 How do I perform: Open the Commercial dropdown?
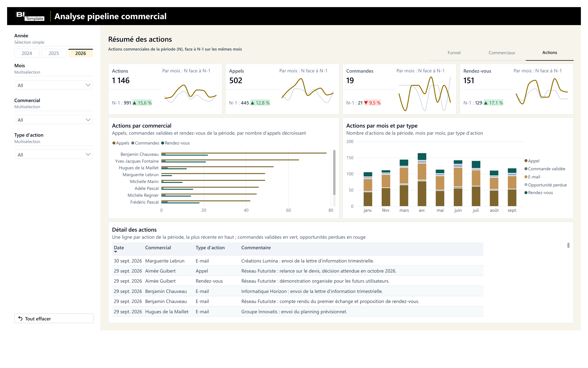click(x=54, y=120)
